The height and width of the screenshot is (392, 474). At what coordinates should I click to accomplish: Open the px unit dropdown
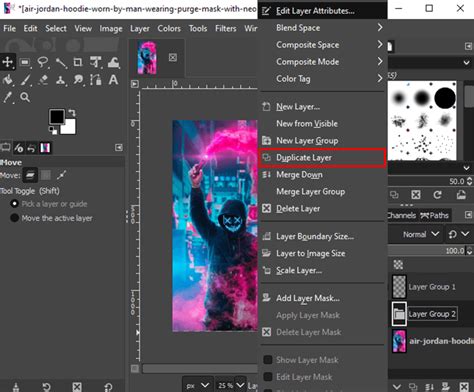point(197,385)
